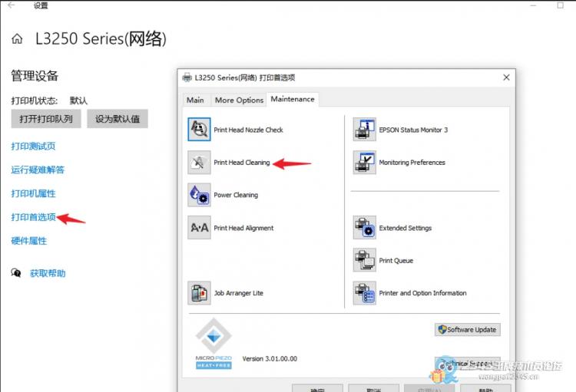576x392 pixels.
Task: Open EPSON Status Monitor 3 icon
Action: coord(364,130)
